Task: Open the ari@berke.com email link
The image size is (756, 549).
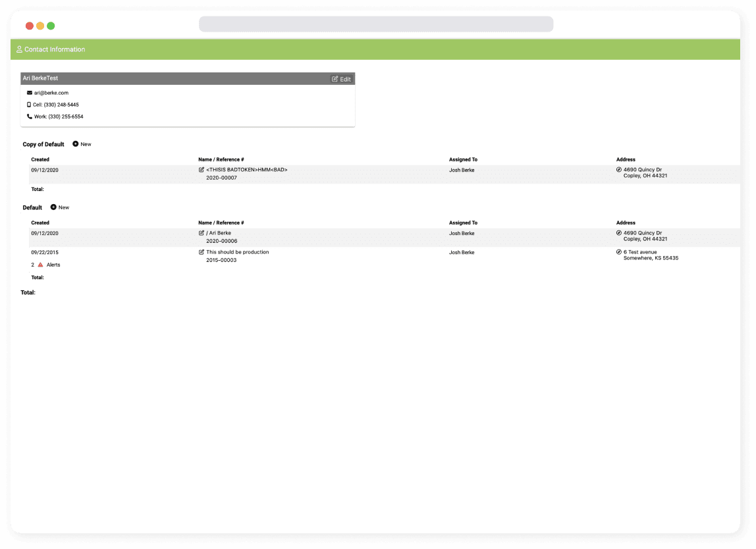Action: coord(51,93)
